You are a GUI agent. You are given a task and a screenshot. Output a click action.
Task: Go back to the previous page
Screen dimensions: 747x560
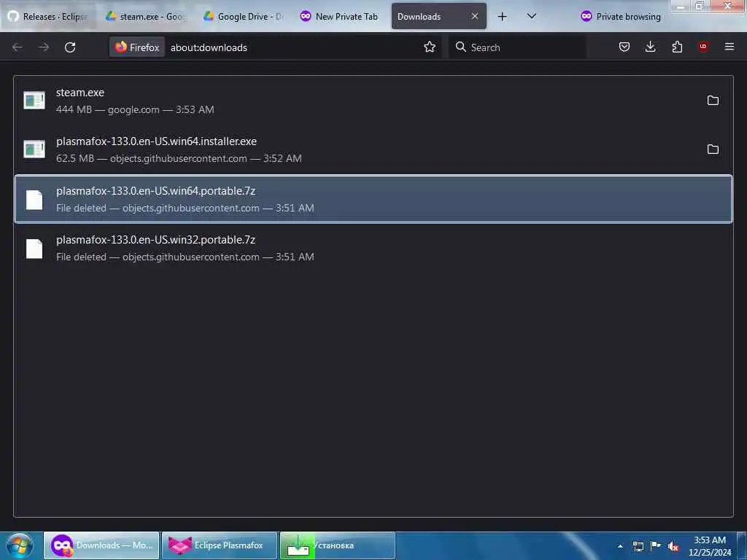tap(18, 47)
